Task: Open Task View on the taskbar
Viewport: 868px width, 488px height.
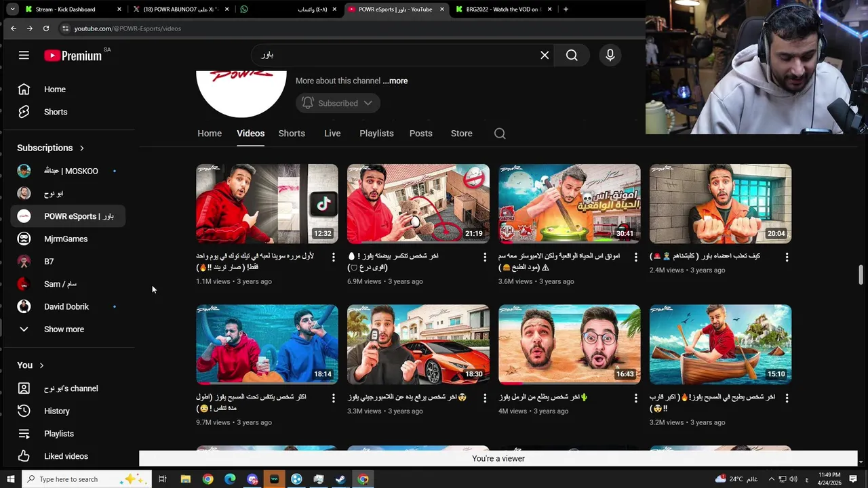Action: click(163, 479)
